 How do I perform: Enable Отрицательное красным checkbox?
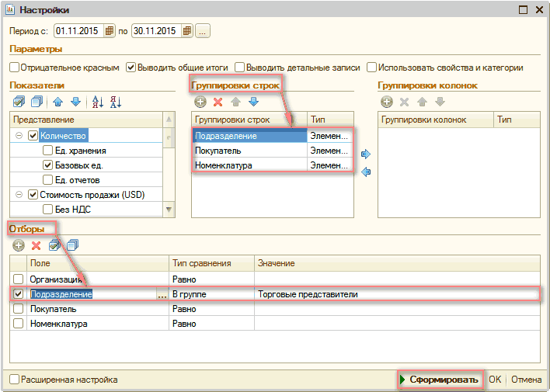coord(15,68)
